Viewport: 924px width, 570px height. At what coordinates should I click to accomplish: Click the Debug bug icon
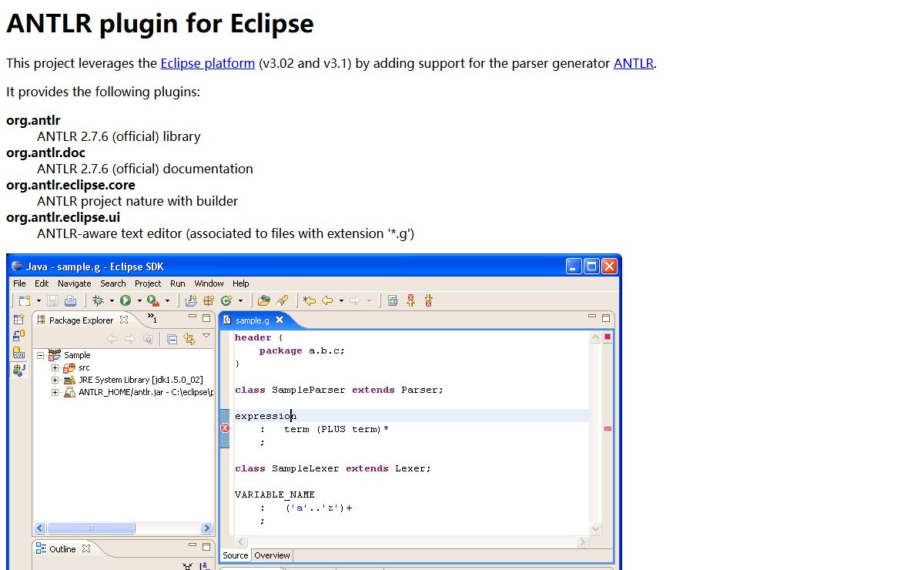[x=98, y=300]
